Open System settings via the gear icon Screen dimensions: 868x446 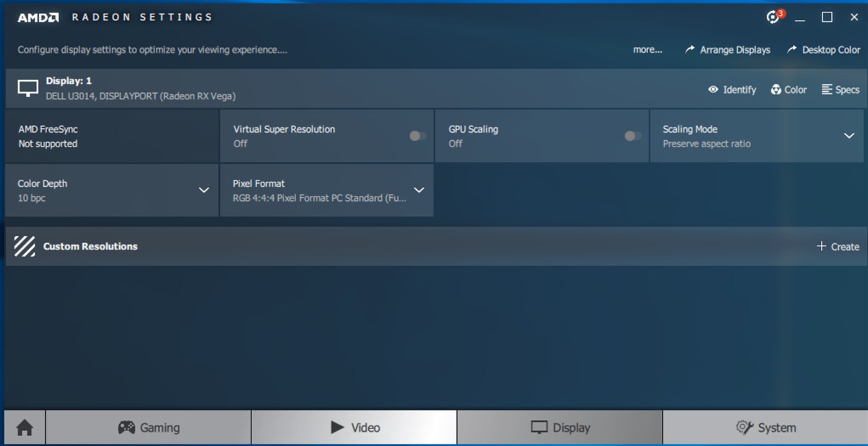pos(744,427)
